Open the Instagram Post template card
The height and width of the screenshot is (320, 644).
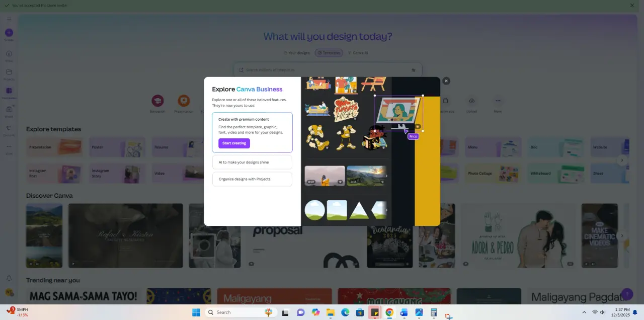(x=54, y=173)
